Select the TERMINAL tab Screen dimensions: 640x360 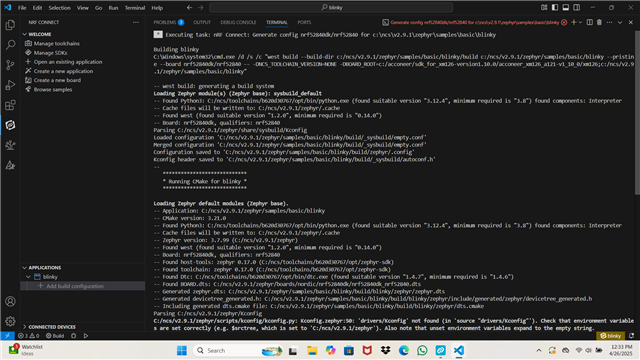point(277,22)
